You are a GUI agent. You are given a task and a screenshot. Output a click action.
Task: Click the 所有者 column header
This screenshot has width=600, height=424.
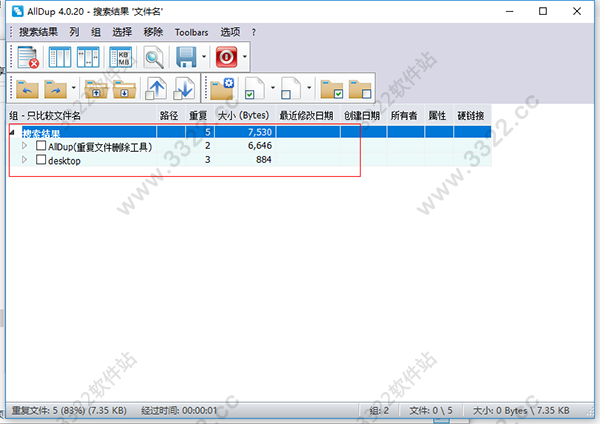[x=404, y=116]
